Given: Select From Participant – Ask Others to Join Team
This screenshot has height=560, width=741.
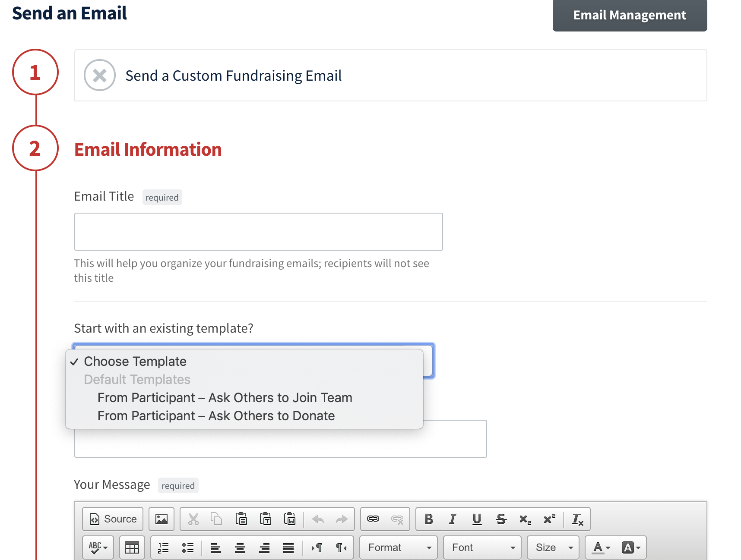Looking at the screenshot, I should click(244, 397).
